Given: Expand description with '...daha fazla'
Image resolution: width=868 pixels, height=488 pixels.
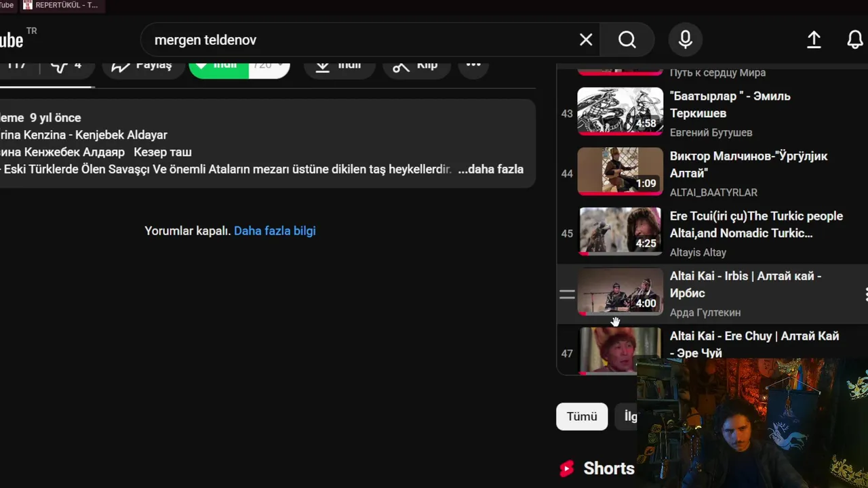Looking at the screenshot, I should pos(490,169).
